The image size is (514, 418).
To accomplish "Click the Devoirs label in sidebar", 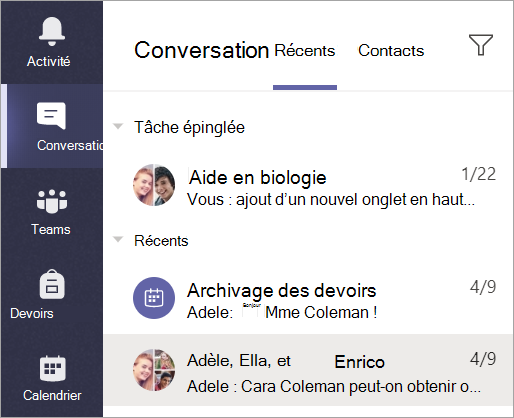I will coord(32,314).
